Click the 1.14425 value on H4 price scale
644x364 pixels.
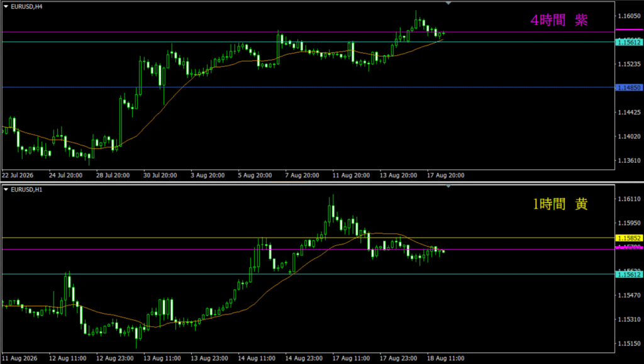point(629,113)
